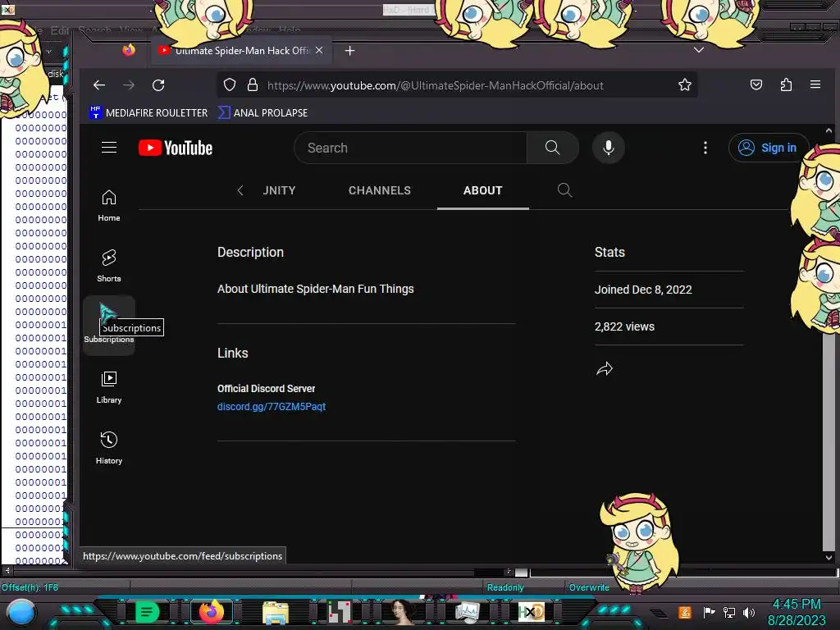
Task: Select the ABOUT tab
Action: click(x=482, y=190)
